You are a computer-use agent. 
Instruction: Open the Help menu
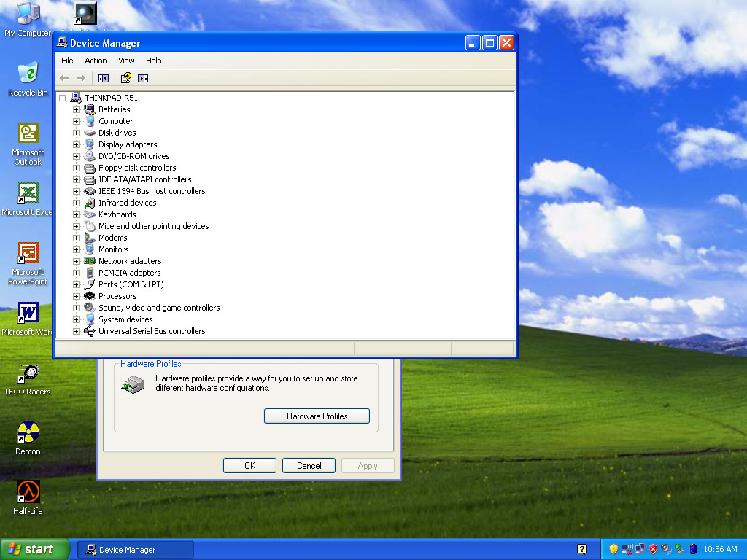pyautogui.click(x=153, y=61)
